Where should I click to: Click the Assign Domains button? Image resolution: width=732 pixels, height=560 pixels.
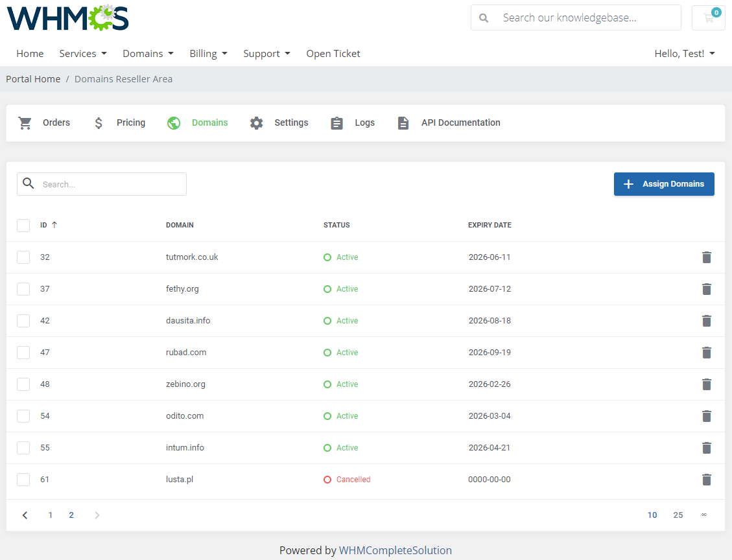[x=664, y=184]
